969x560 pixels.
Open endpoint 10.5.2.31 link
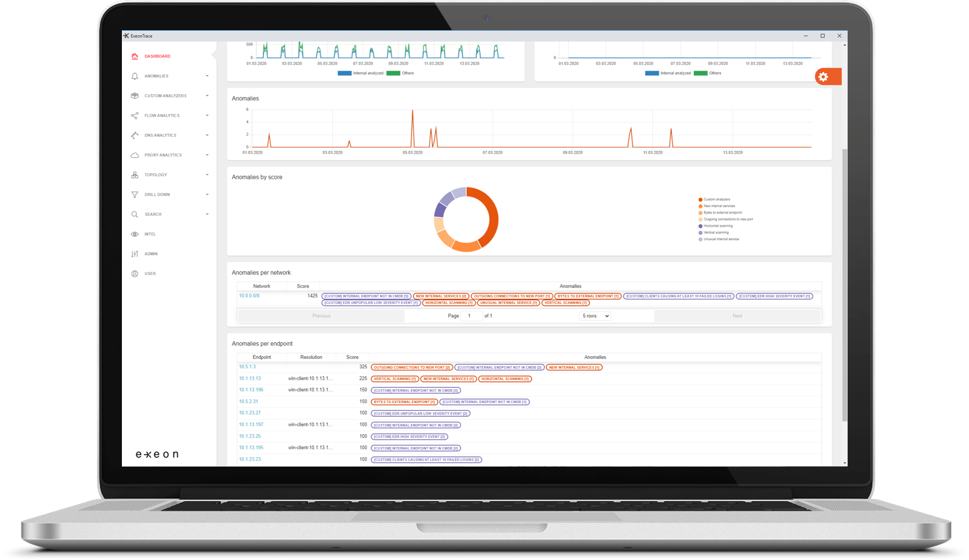click(249, 402)
